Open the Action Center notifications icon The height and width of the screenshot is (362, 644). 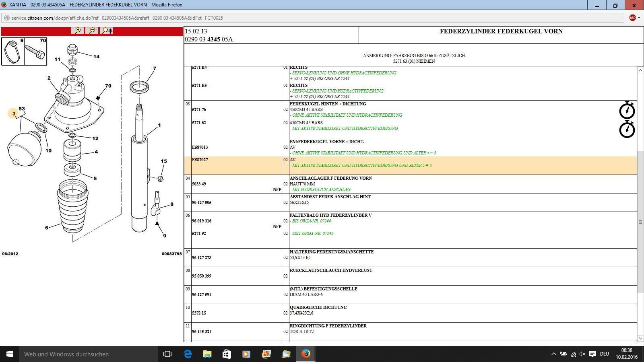[592, 354]
